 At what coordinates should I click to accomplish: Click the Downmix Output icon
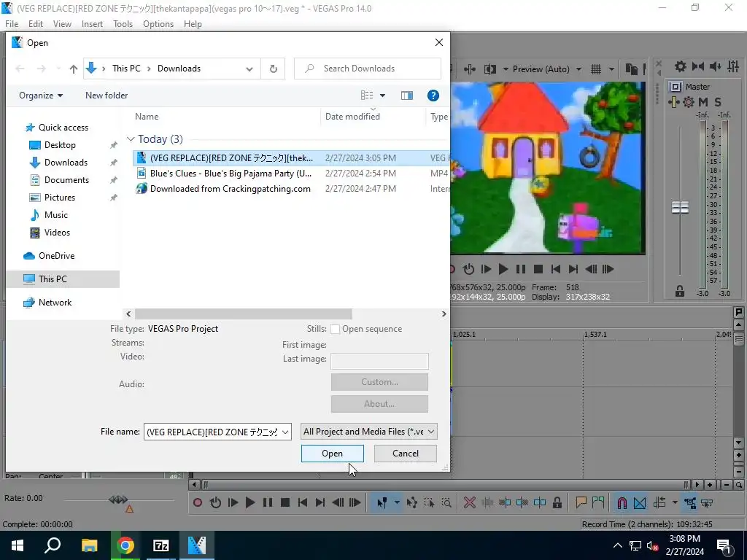click(x=698, y=67)
